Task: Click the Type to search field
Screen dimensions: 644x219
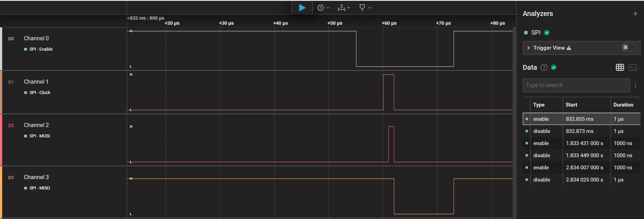Action: [x=576, y=85]
